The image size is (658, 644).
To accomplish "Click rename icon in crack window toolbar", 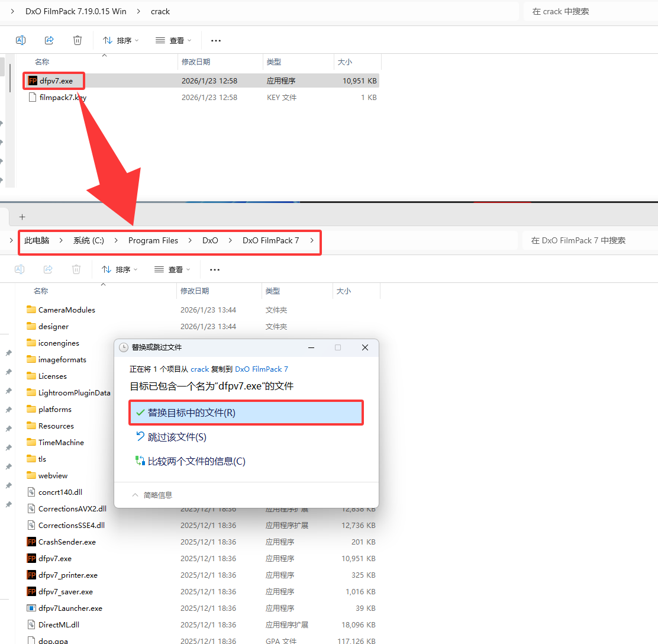I will 21,40.
